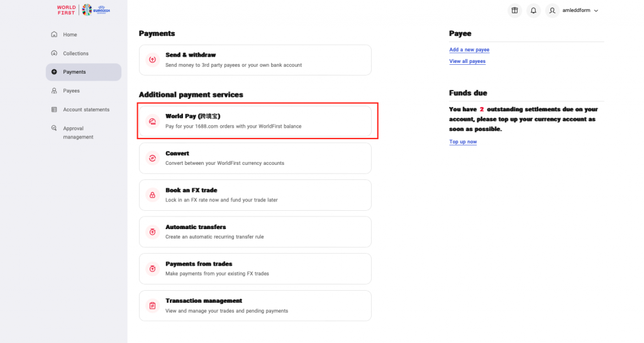
Task: Open Account statements from sidebar
Action: [x=86, y=110]
